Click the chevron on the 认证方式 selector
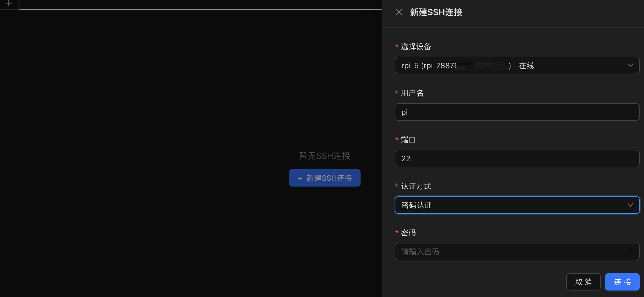 coord(630,205)
